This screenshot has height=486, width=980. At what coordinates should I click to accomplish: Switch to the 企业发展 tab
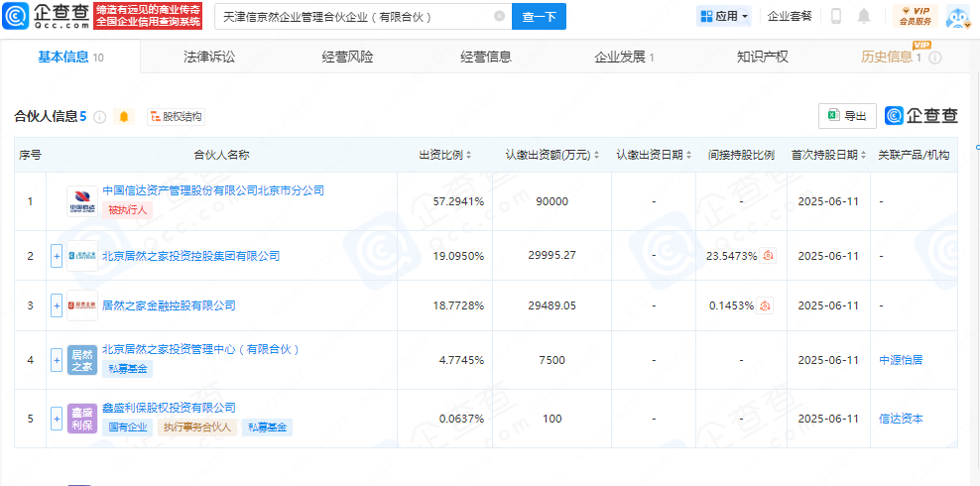pyautogui.click(x=624, y=57)
